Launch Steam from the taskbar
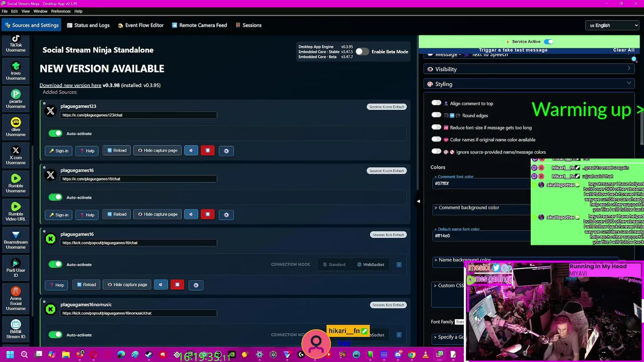Image resolution: width=644 pixels, height=362 pixels. [x=148, y=355]
